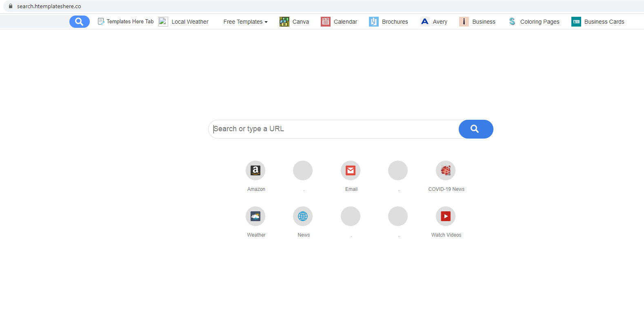The image size is (644, 318).
Task: Expand the Free Templates dropdown
Action: [x=245, y=22]
